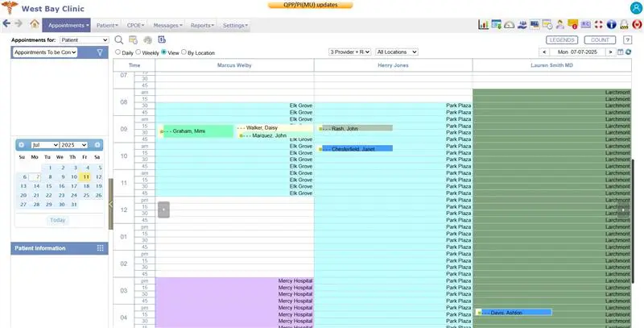Viewport: 644px width, 328px height.
Task: Open Graham, Mimi appointment
Action: 196,131
